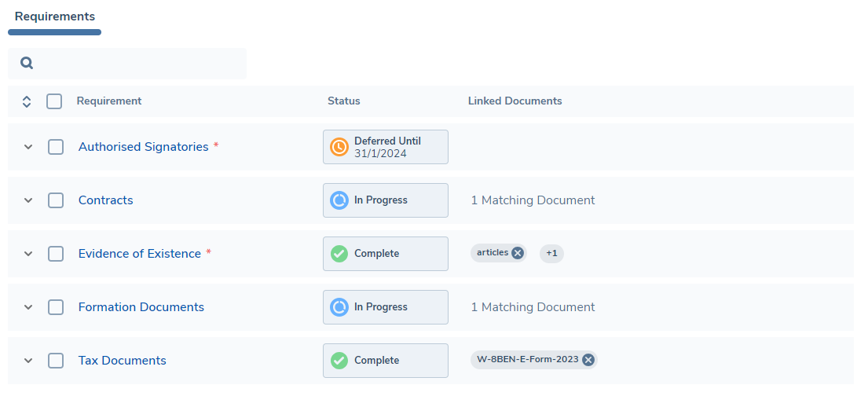Click Evidence of Existence green checkmark icon
The image size is (868, 396).
pos(339,254)
